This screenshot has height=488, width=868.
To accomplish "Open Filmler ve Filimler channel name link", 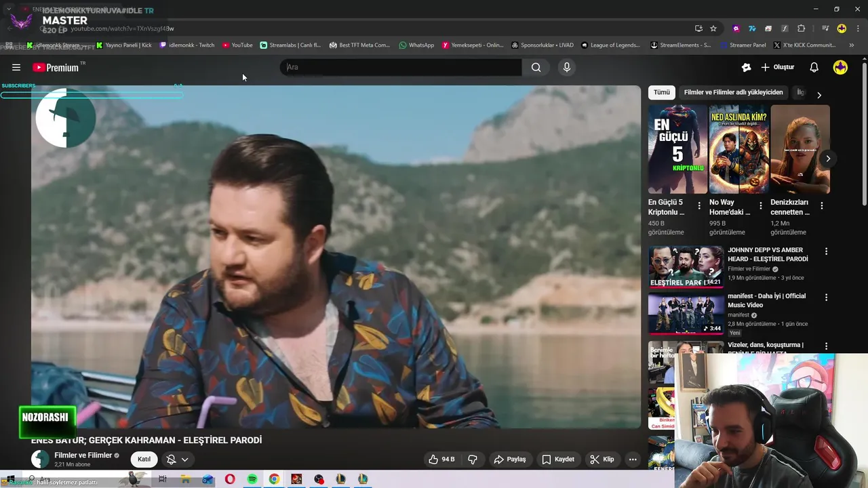I will (83, 455).
